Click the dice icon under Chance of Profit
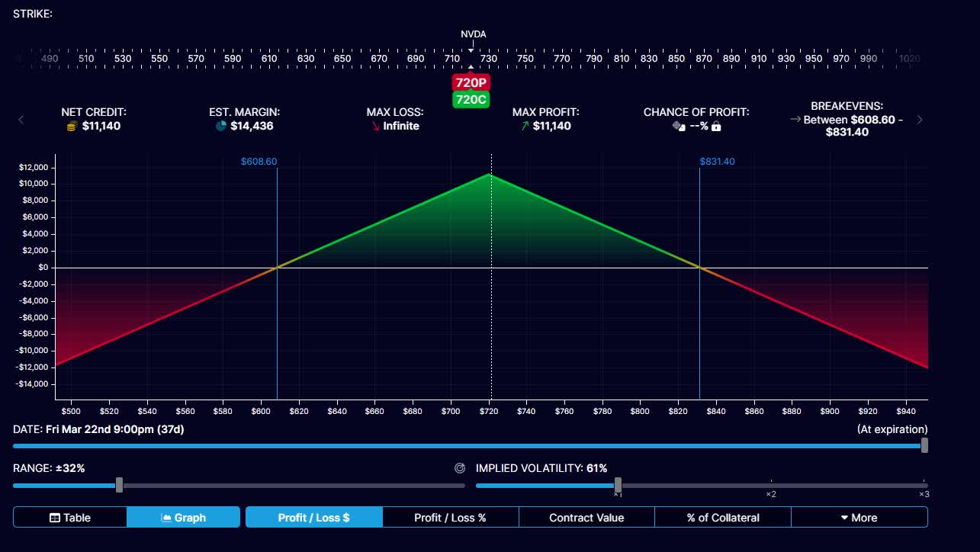Screen dimensions: 980x552 click(x=678, y=126)
